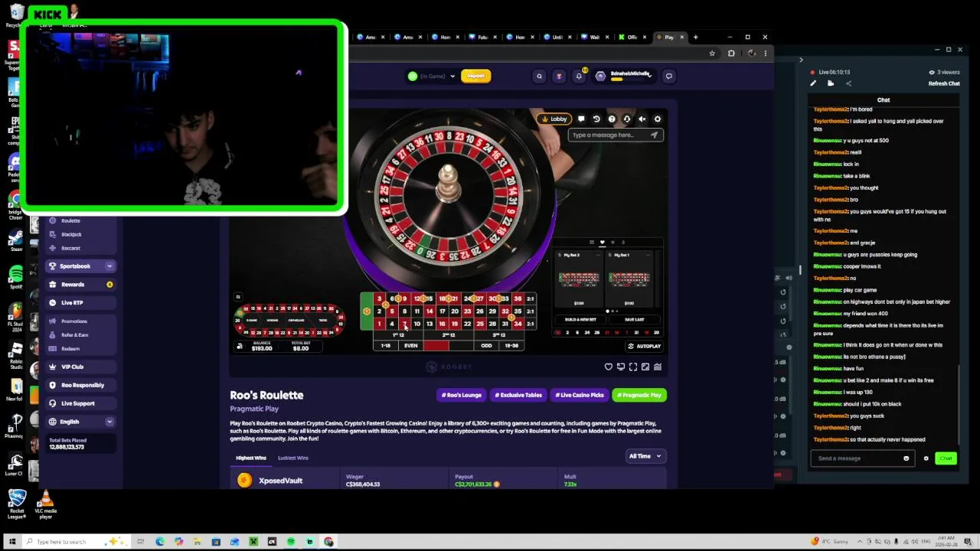Image resolution: width=980 pixels, height=551 pixels.
Task: Open the user profile in header
Action: 623,75
